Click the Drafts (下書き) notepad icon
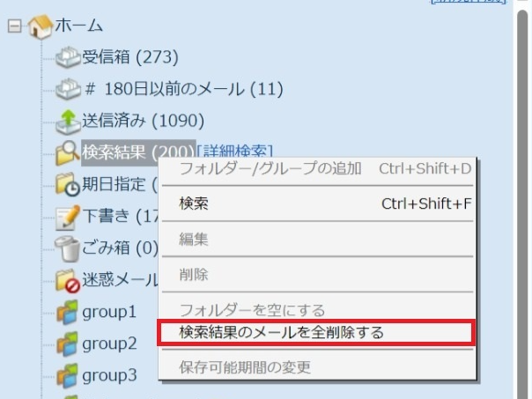532x399 pixels. (67, 216)
